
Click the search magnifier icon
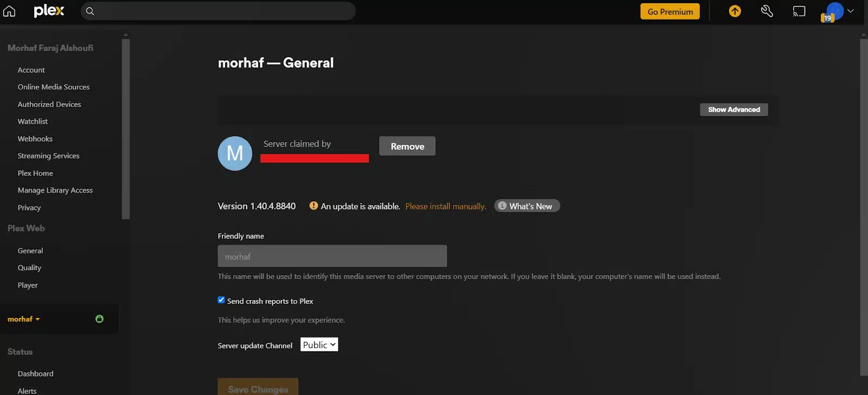(90, 11)
